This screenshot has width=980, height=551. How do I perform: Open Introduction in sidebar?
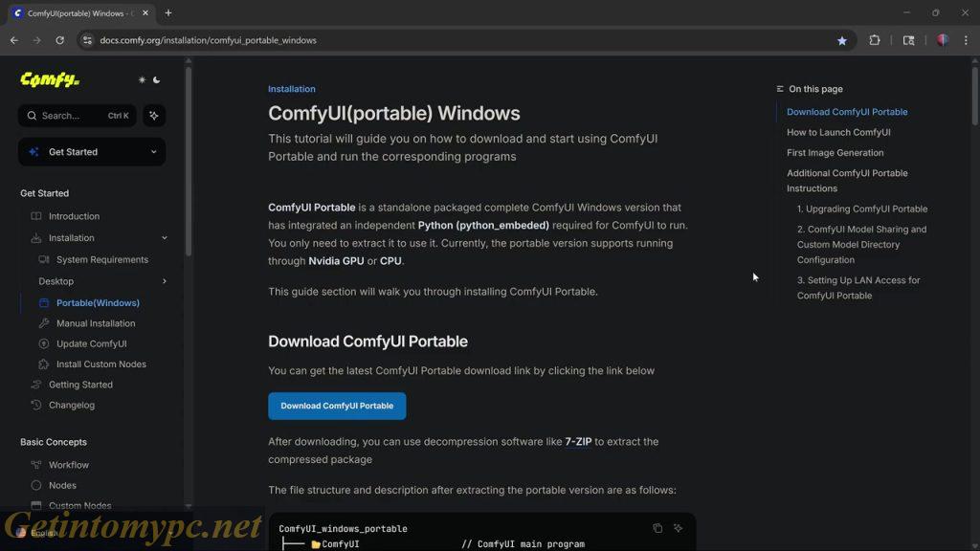point(74,216)
